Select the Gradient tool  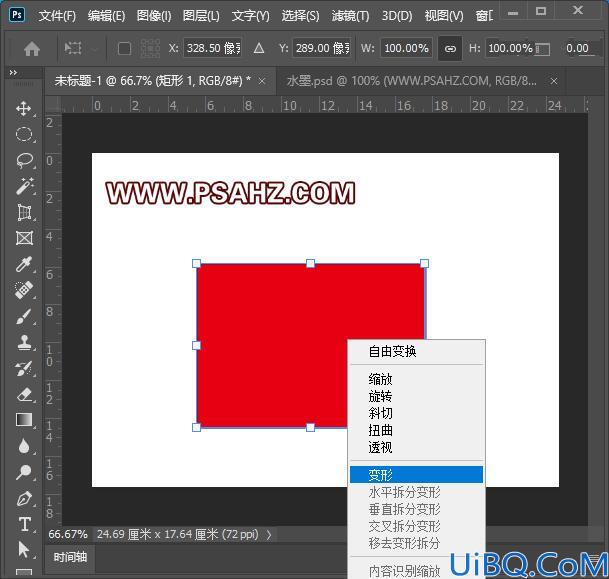pos(24,420)
